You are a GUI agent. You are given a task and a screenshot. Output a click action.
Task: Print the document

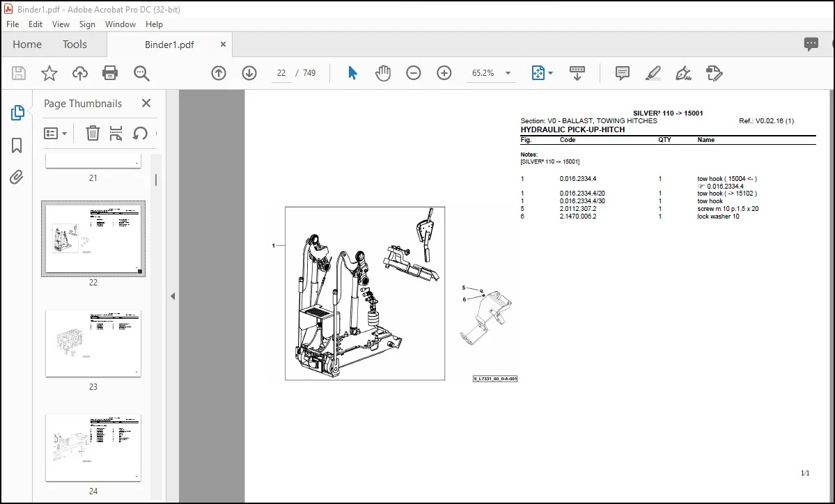[110, 73]
